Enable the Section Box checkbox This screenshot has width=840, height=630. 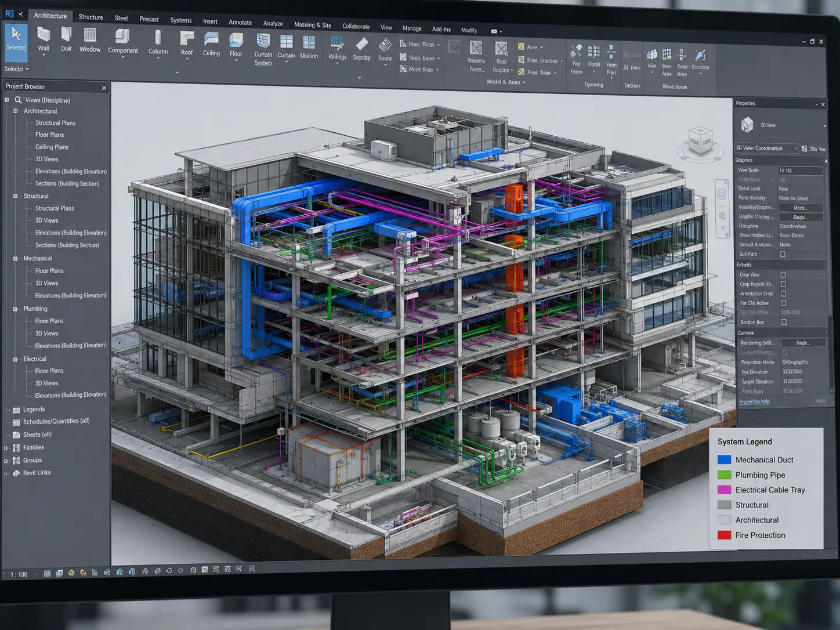[x=784, y=322]
